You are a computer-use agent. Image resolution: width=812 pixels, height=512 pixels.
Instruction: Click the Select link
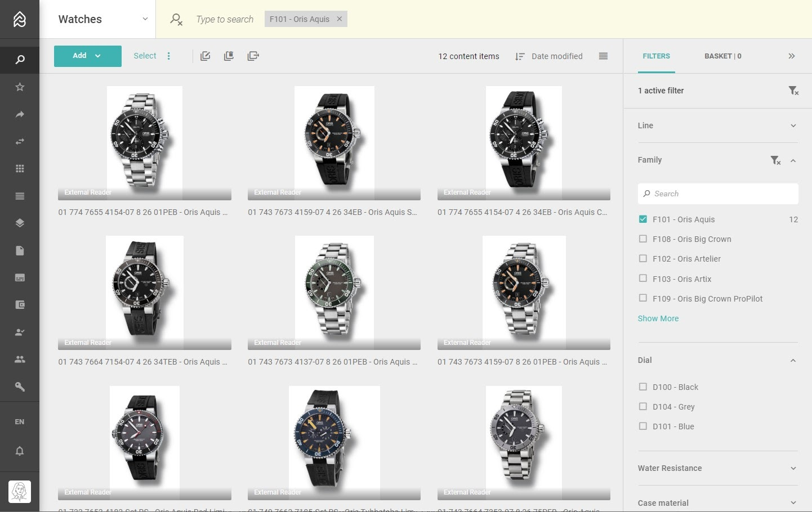(x=145, y=56)
